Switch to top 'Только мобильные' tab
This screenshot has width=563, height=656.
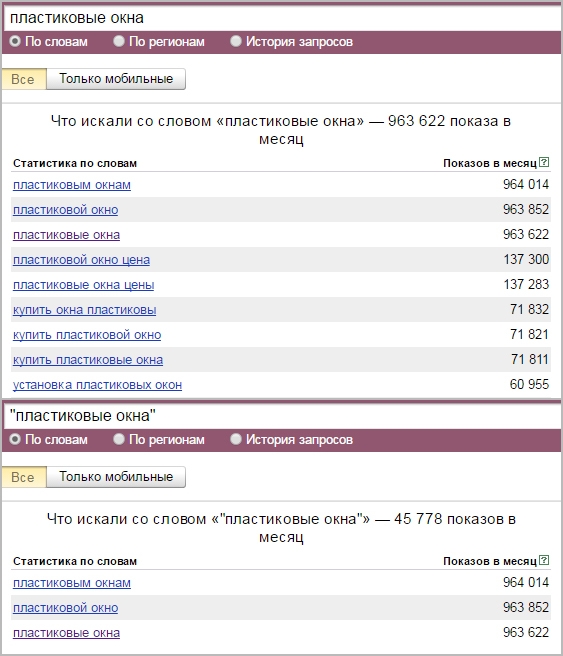pos(116,79)
